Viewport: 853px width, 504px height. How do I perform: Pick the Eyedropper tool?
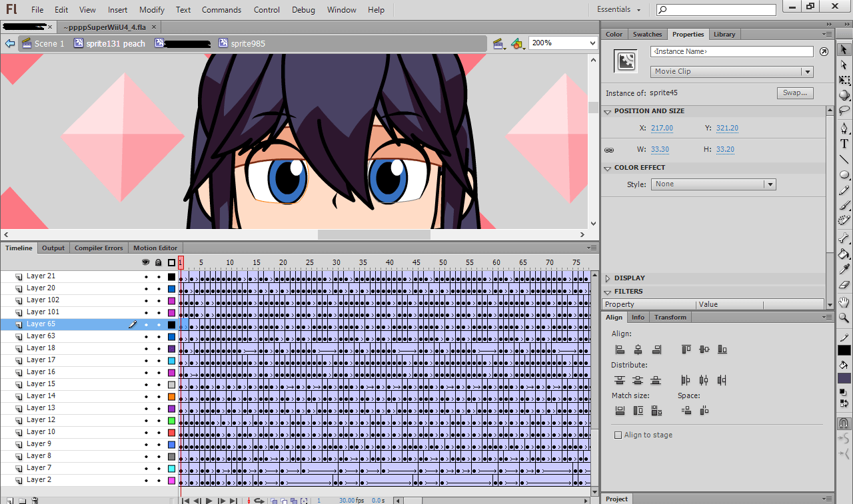(x=844, y=268)
